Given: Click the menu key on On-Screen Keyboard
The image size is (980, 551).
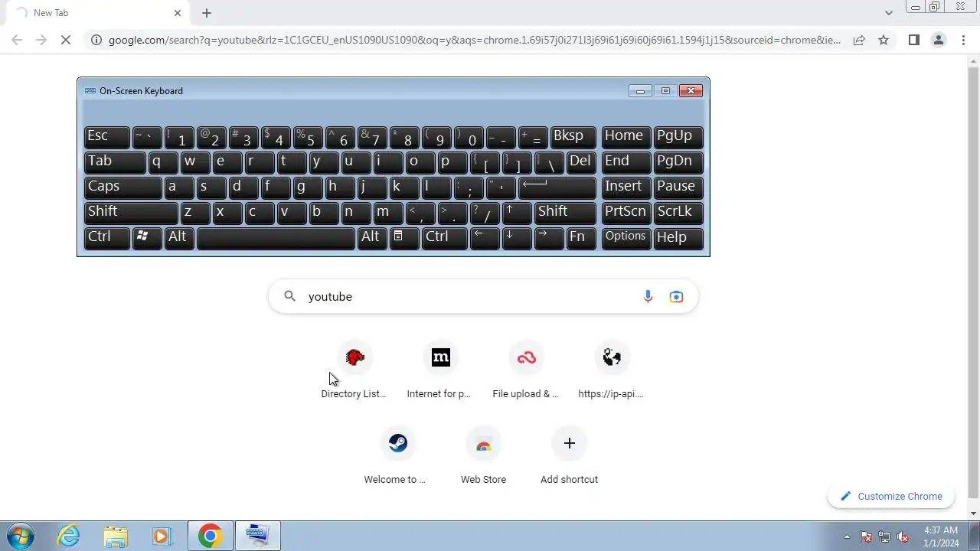Looking at the screenshot, I should pos(405,237).
